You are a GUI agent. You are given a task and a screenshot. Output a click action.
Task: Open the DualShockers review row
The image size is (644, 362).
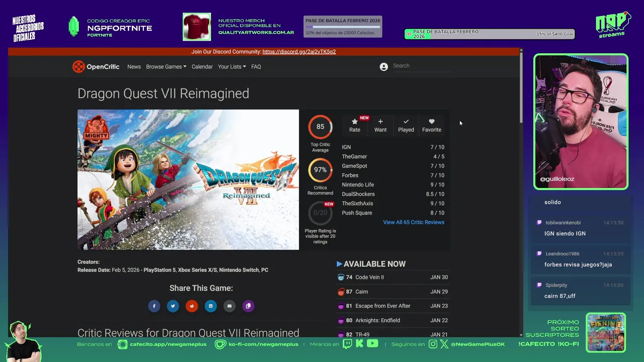click(x=393, y=194)
